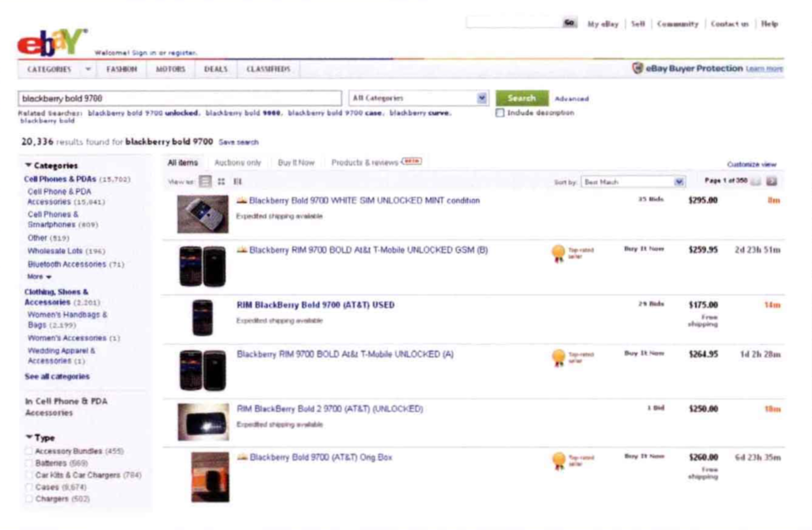Open thumbnail of Orig Box listing

click(x=210, y=477)
